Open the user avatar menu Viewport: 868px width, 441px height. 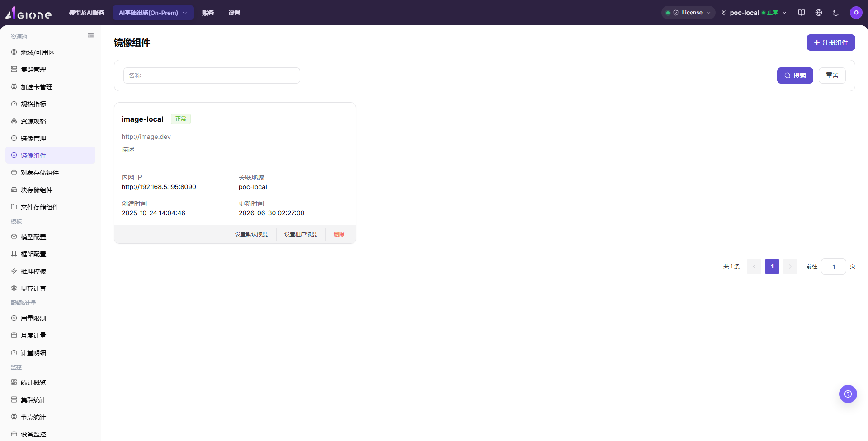click(x=856, y=13)
